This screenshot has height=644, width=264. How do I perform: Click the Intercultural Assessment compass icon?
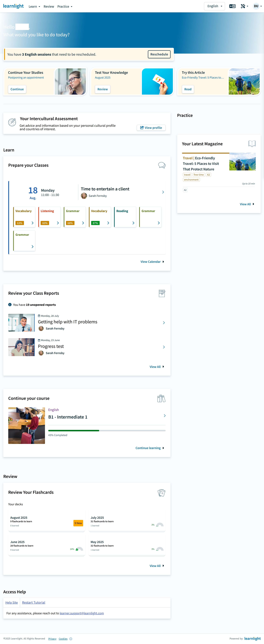[12, 122]
